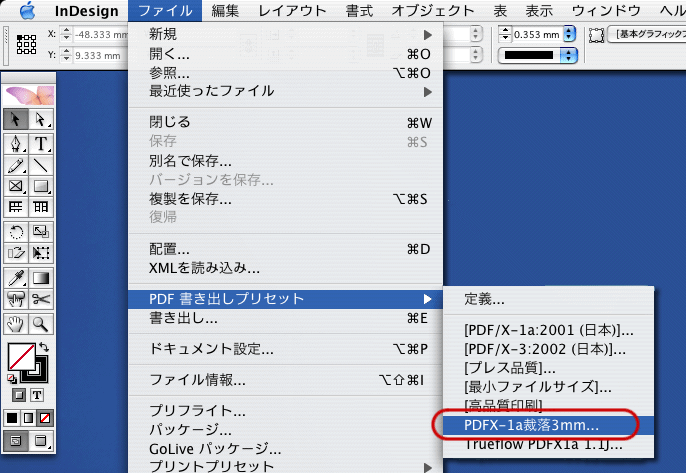Expand the プリントプリセット submenu
This screenshot has height=473, width=686.
point(427,467)
